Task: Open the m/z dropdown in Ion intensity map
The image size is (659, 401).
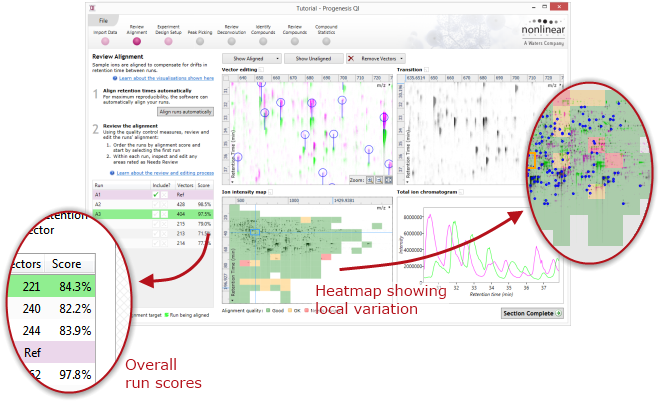Action: coord(390,208)
